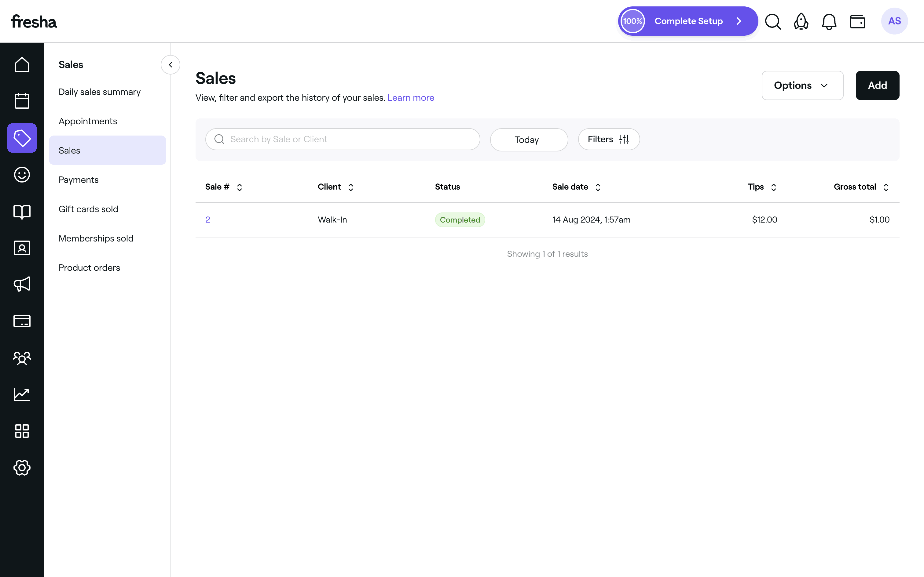The width and height of the screenshot is (924, 577).
Task: Sort table by Gross total column
Action: (861, 187)
